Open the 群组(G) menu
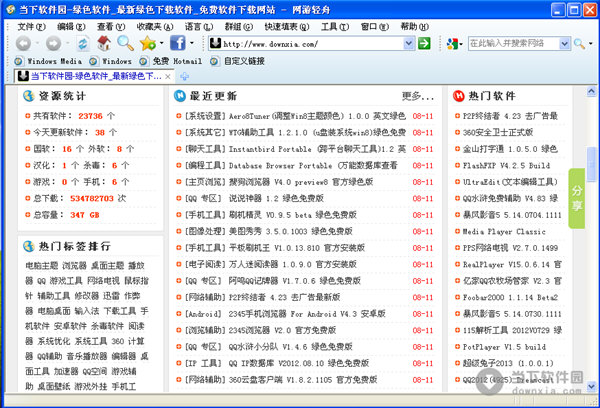Screen dimensions: 600x408 click(239, 26)
